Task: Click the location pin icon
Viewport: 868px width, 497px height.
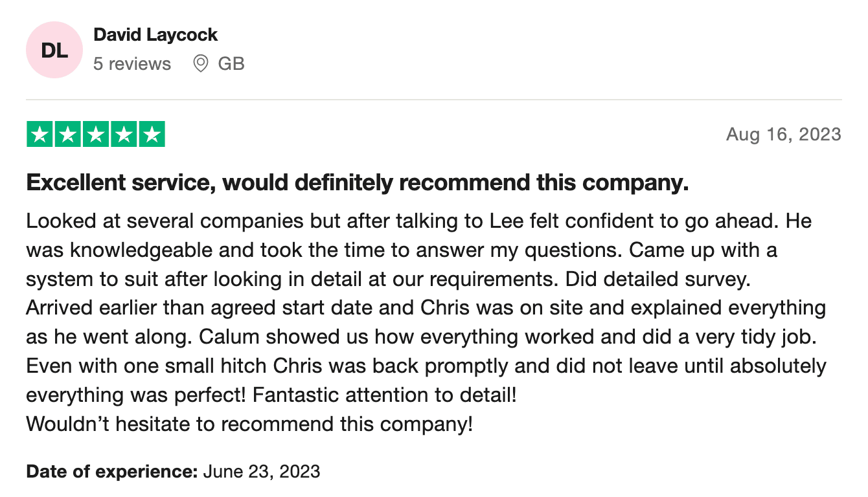Action: point(201,63)
